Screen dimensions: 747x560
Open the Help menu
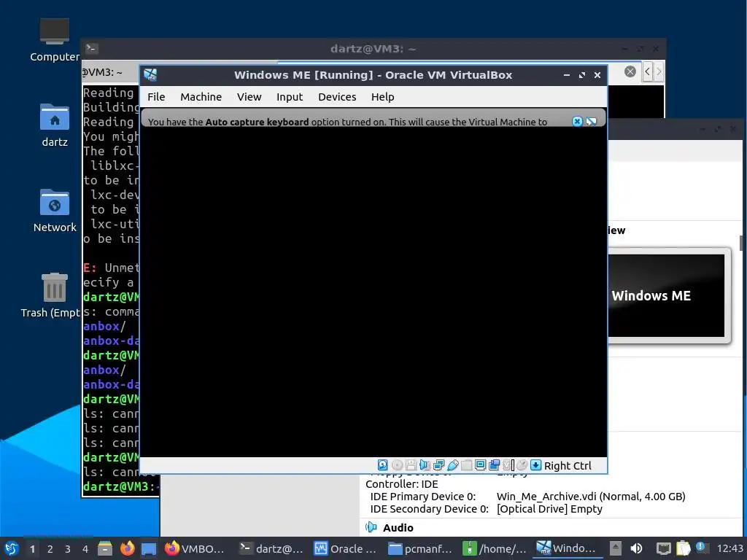(x=382, y=97)
